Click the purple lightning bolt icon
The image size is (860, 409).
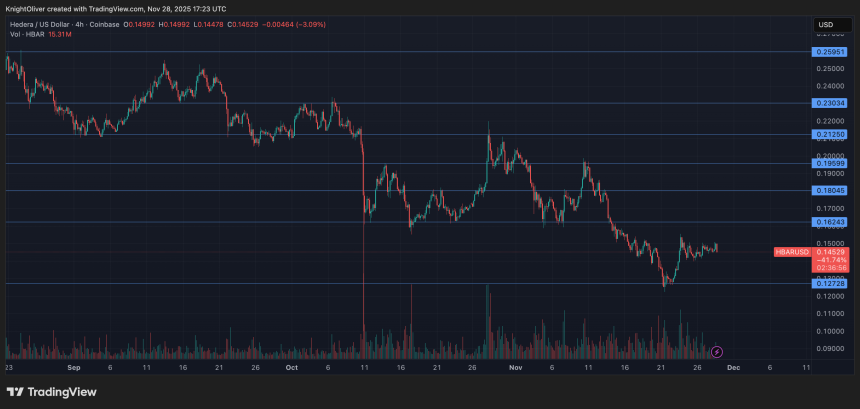[x=716, y=352]
